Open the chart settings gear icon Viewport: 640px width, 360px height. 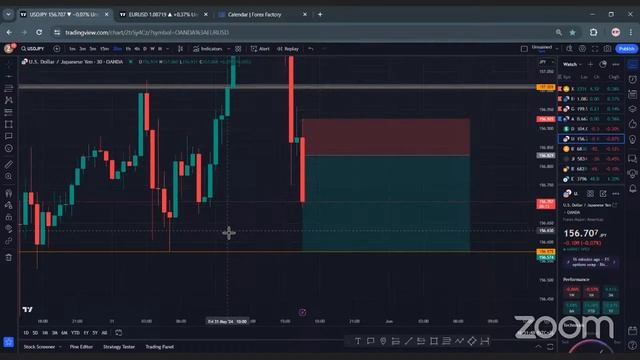(582, 49)
